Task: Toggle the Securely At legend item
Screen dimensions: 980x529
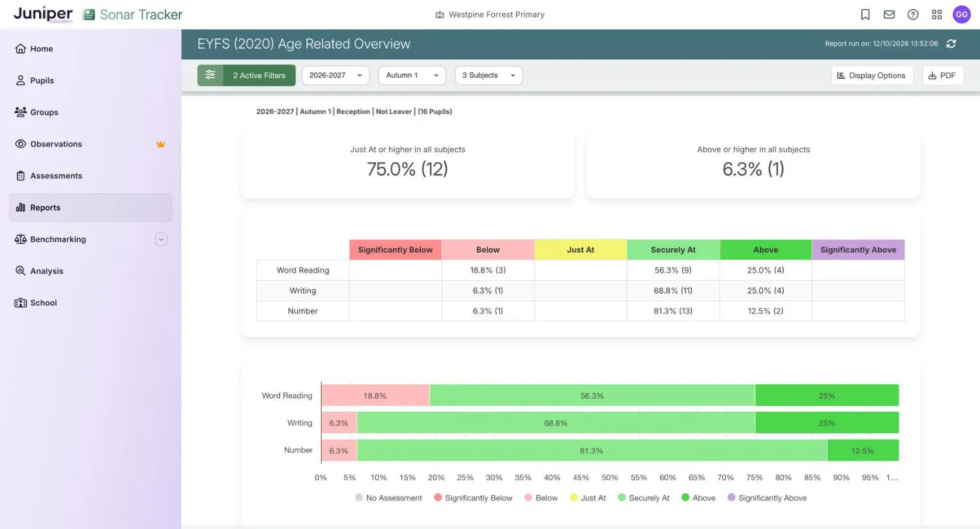Action: [x=644, y=498]
